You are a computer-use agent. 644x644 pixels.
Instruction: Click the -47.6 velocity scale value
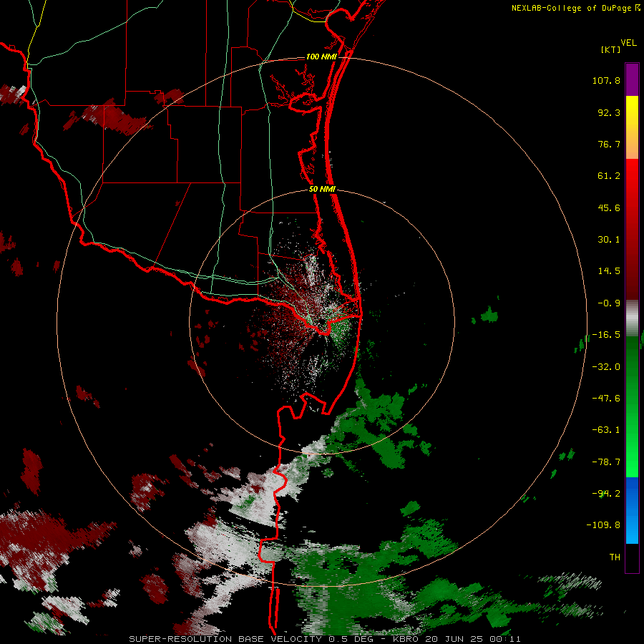[606, 399]
